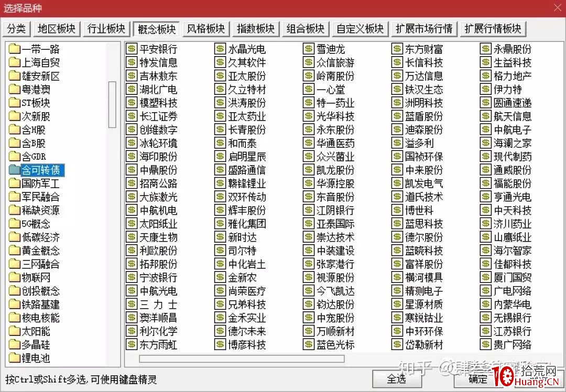Select the icon next to 蓝思科技
Screen dimensions: 566x392
tap(397, 223)
